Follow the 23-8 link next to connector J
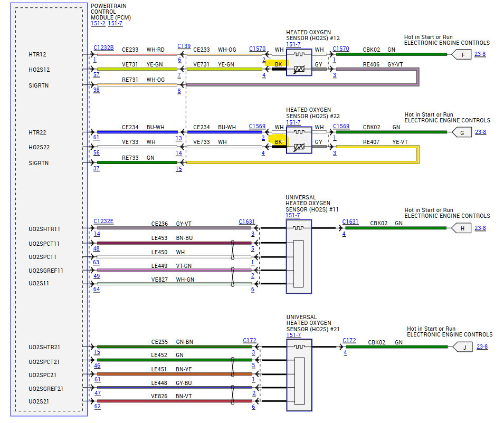Screen dimensions: 504x423 (482, 347)
